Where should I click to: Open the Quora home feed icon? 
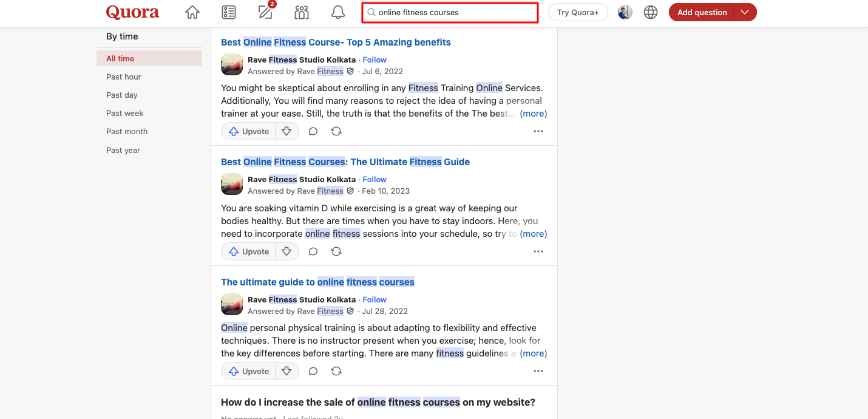click(x=192, y=12)
